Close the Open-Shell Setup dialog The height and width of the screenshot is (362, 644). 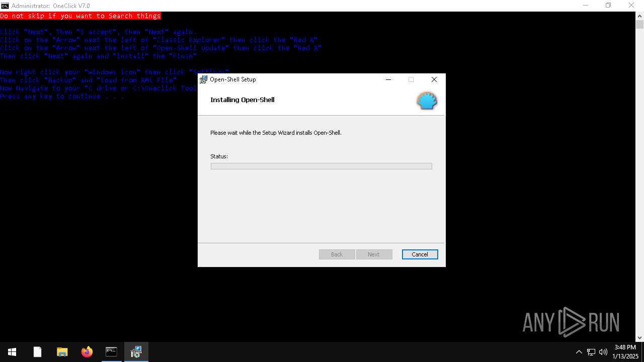[x=434, y=79]
